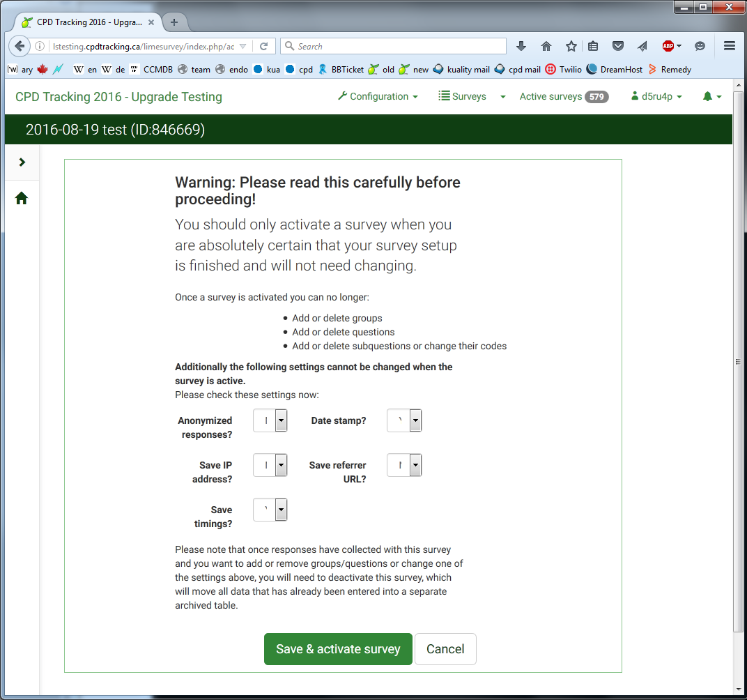747x700 pixels.
Task: Open the BBTicket bookmark
Action: point(341,70)
